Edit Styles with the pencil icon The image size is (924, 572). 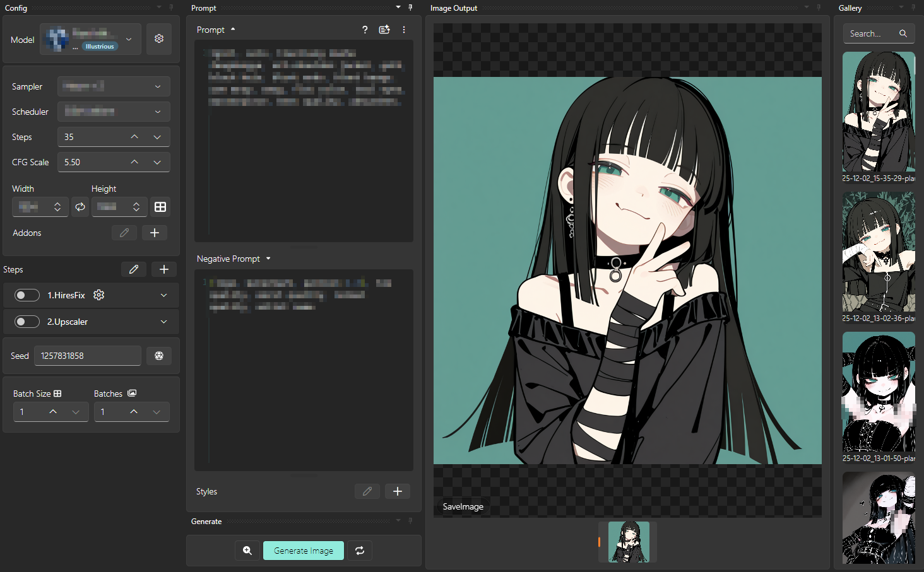[367, 491]
